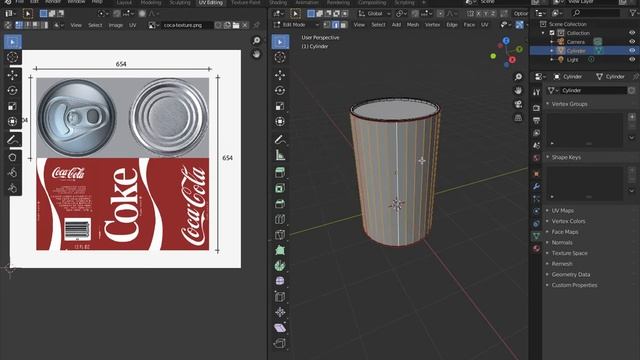Open the Object Data properties tab
Screen dimensions: 640x360
pyautogui.click(x=536, y=236)
